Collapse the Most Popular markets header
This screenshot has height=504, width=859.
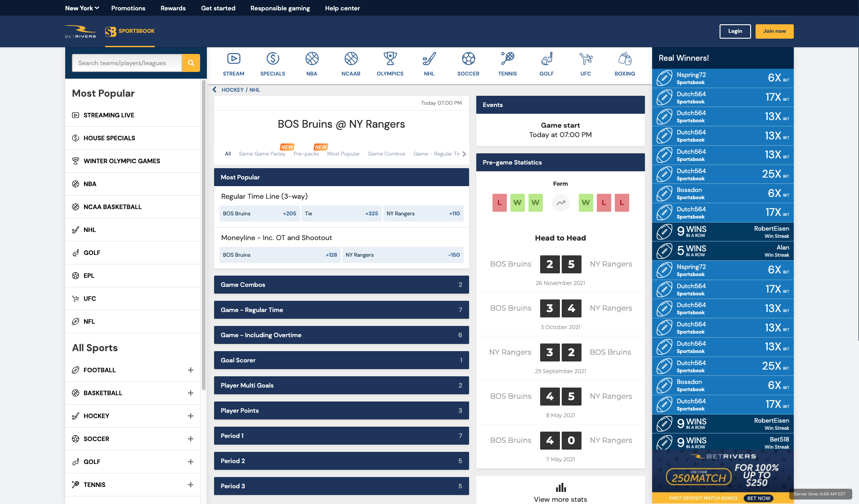click(x=341, y=177)
